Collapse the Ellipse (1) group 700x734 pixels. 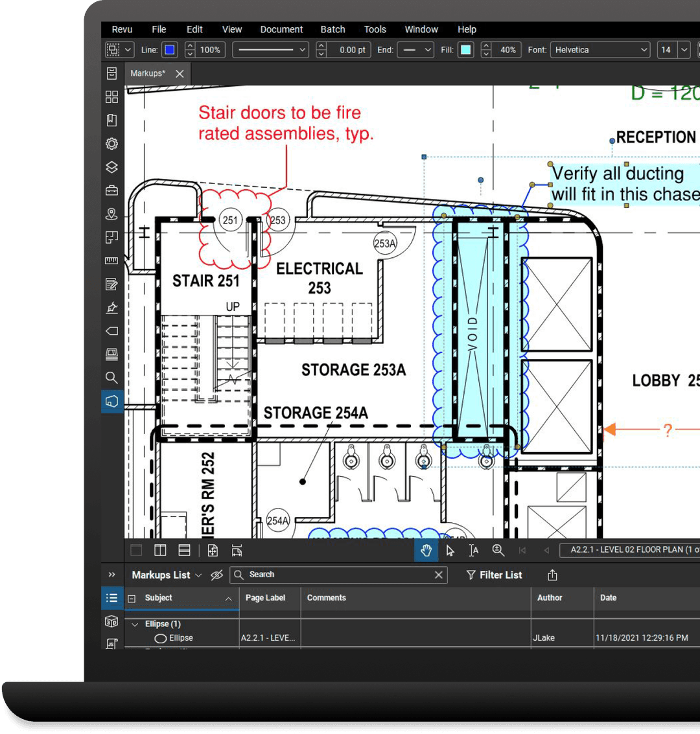[135, 625]
